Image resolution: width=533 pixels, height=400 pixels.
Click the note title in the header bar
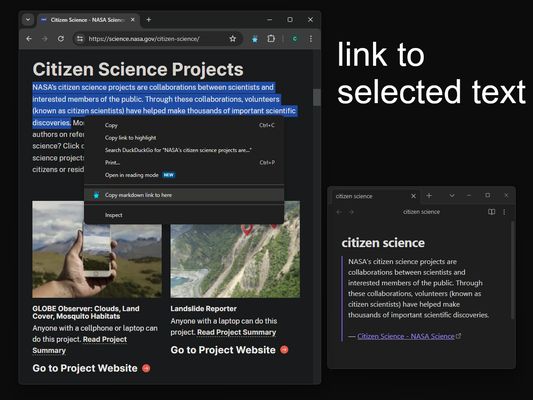click(422, 212)
